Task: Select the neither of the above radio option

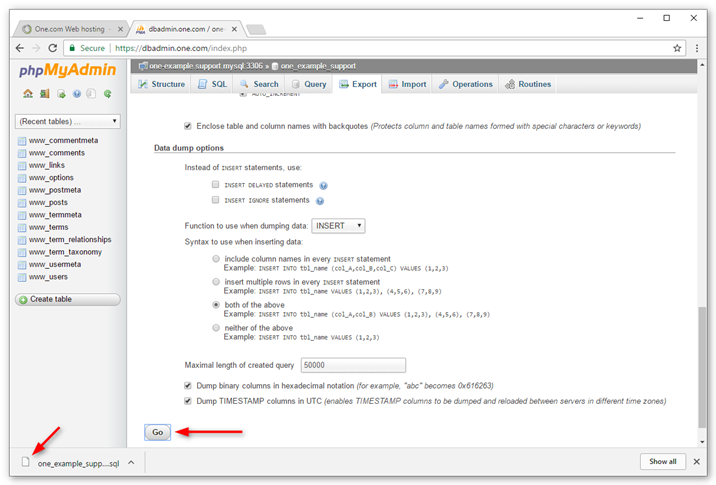Action: [216, 328]
